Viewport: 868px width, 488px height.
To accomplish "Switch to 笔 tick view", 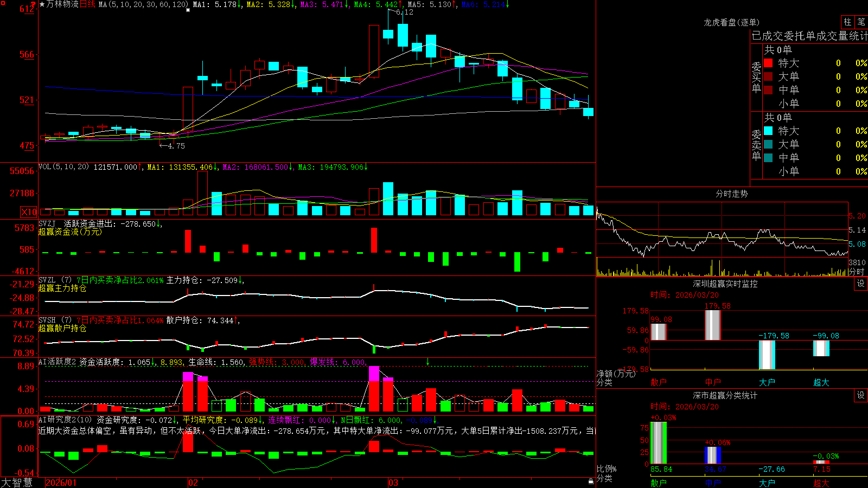I will (x=861, y=22).
